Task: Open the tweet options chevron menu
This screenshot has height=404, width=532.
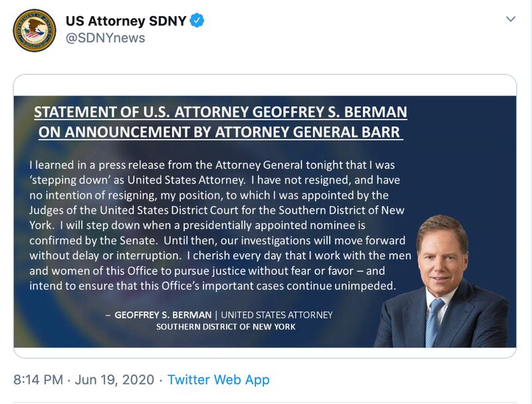Action: point(510,19)
